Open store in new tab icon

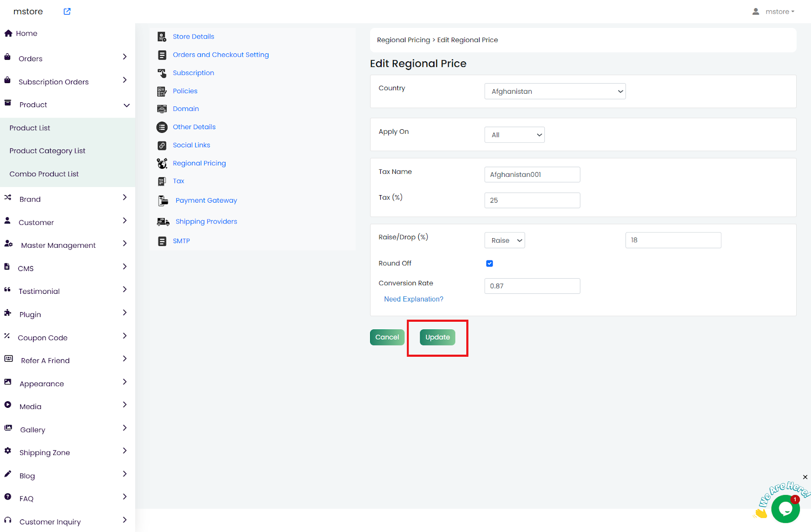(x=67, y=12)
